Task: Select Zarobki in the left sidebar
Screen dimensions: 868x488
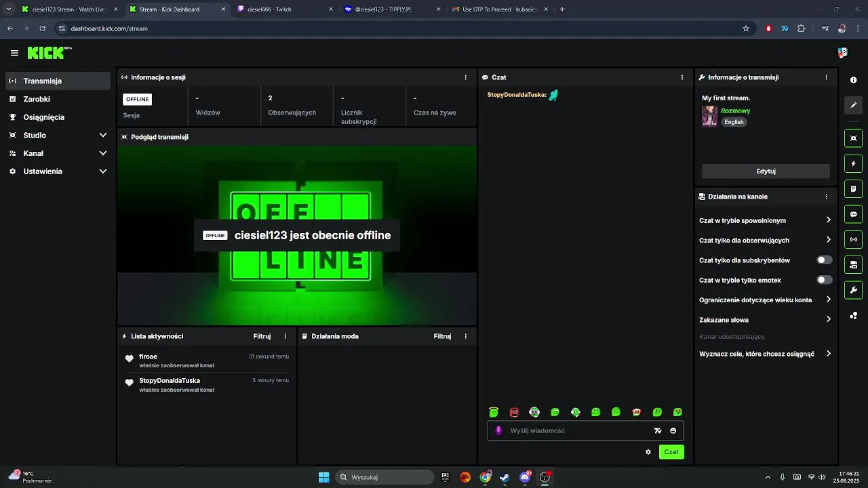Action: click(x=58, y=99)
